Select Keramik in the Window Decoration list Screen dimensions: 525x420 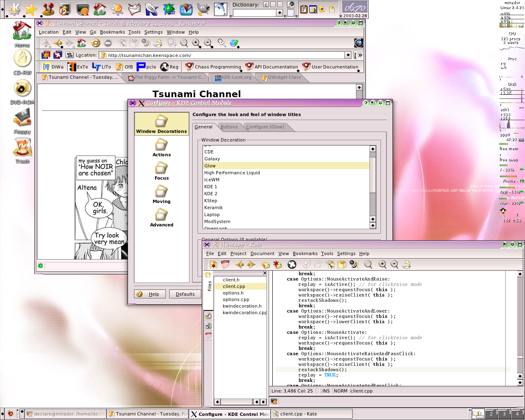[287, 208]
